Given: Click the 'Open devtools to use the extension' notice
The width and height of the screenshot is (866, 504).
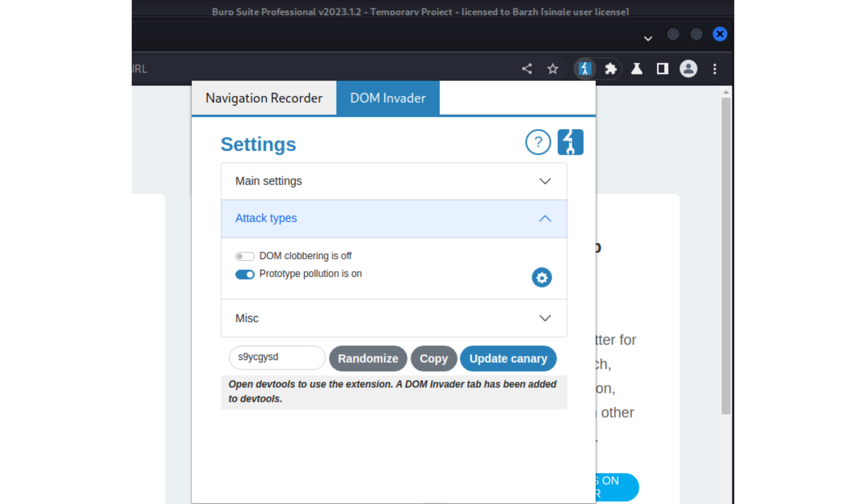Looking at the screenshot, I should coord(394,392).
